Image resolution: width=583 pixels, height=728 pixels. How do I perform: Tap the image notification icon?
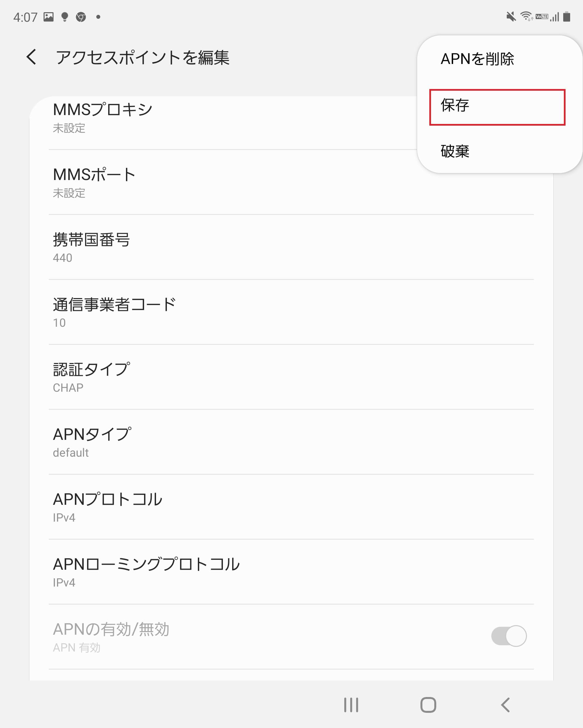tap(49, 16)
